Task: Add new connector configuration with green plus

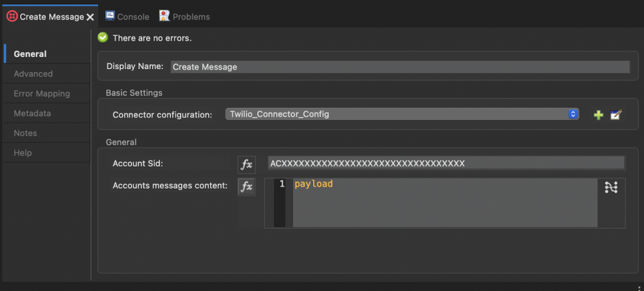Action: click(599, 115)
